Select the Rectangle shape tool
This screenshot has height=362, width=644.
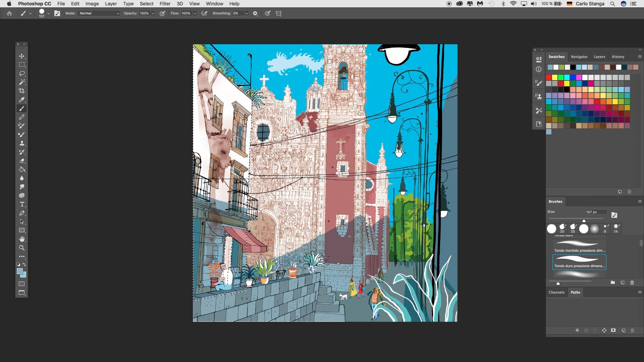pos(22,230)
